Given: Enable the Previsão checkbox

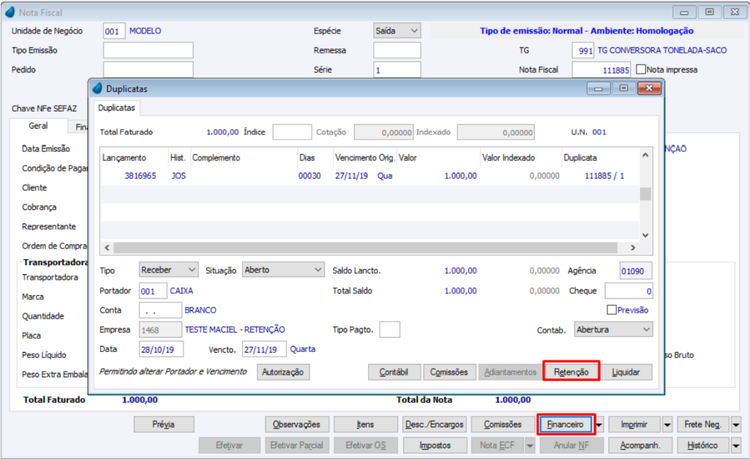Looking at the screenshot, I should point(611,310).
